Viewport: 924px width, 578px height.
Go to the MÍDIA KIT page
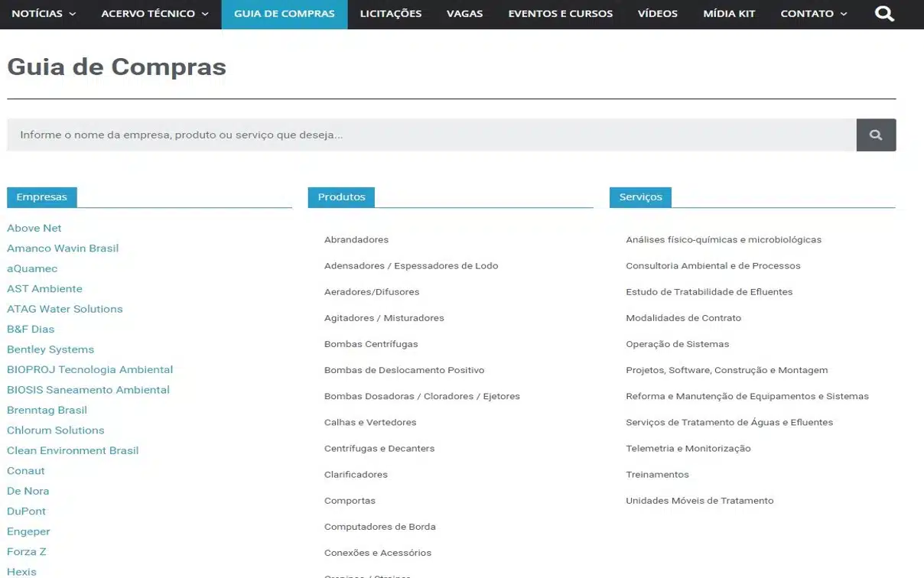tap(729, 14)
